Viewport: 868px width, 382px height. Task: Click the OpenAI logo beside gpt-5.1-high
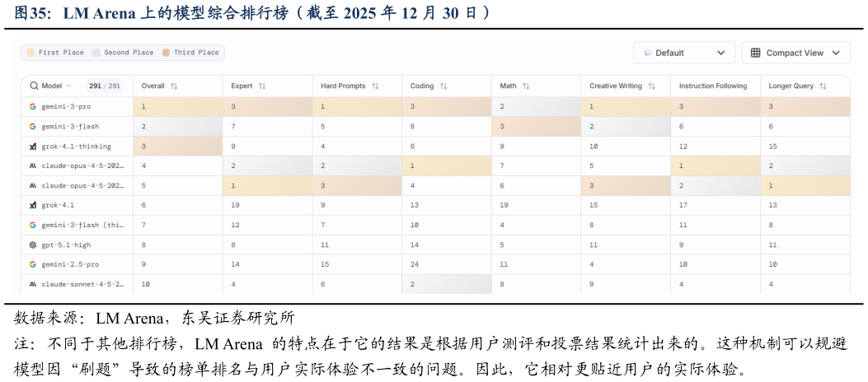33,245
